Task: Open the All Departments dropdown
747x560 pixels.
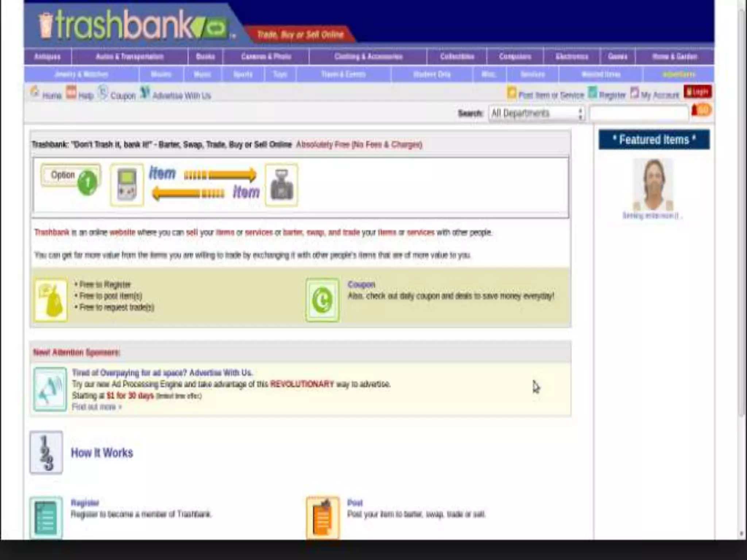Action: pos(537,113)
